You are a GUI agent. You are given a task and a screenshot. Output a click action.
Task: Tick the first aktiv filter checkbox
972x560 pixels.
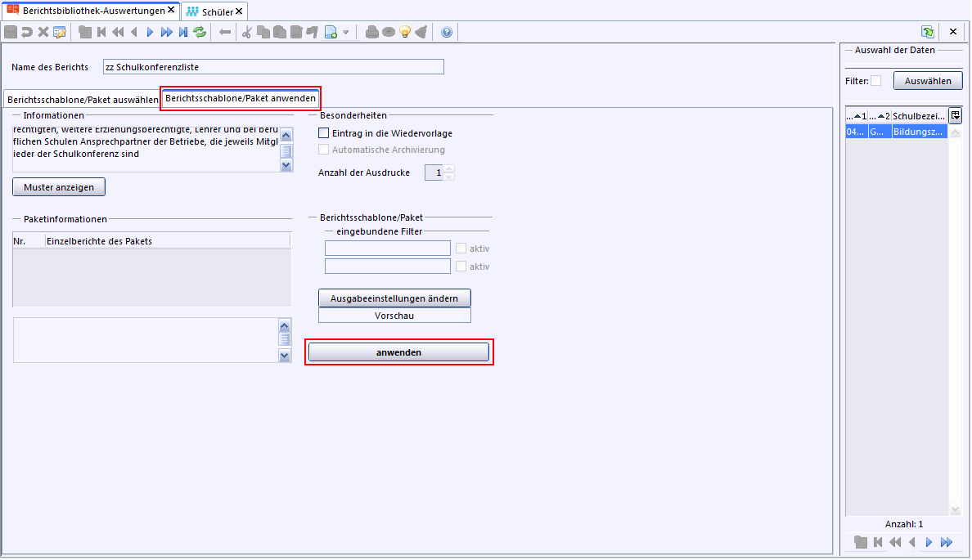coord(461,249)
